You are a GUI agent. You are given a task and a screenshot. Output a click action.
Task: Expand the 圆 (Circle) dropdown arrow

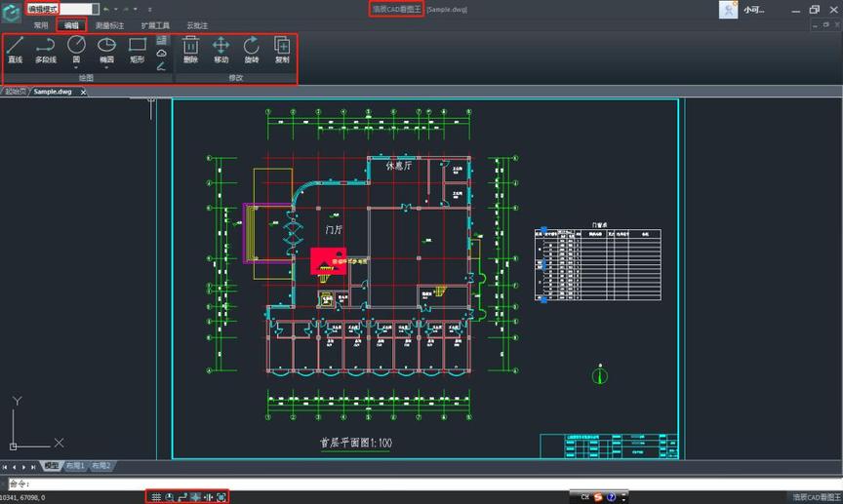pos(76,68)
